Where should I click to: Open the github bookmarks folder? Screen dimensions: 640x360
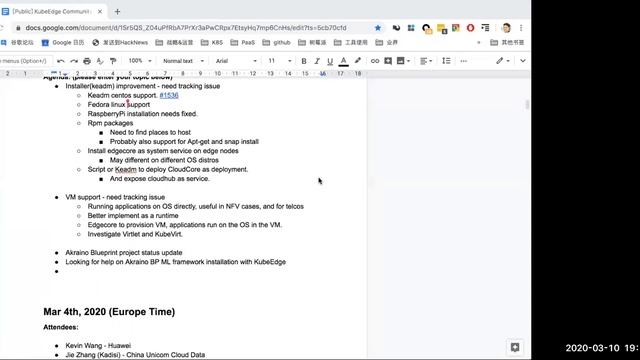pos(276,42)
